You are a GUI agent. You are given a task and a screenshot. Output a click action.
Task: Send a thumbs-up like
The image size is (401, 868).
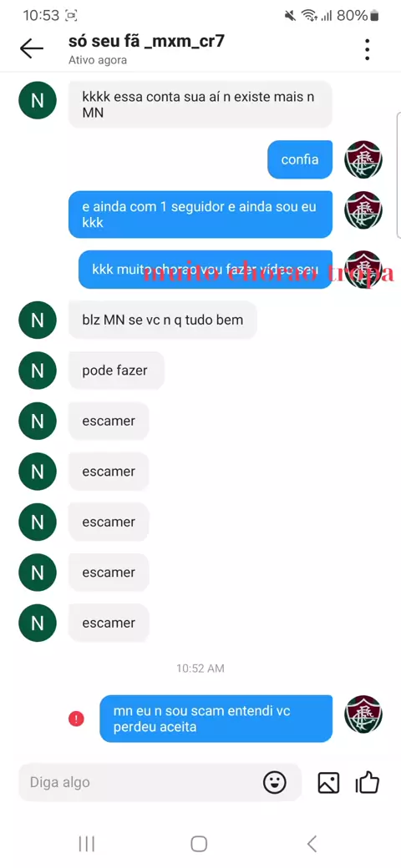[x=367, y=783]
